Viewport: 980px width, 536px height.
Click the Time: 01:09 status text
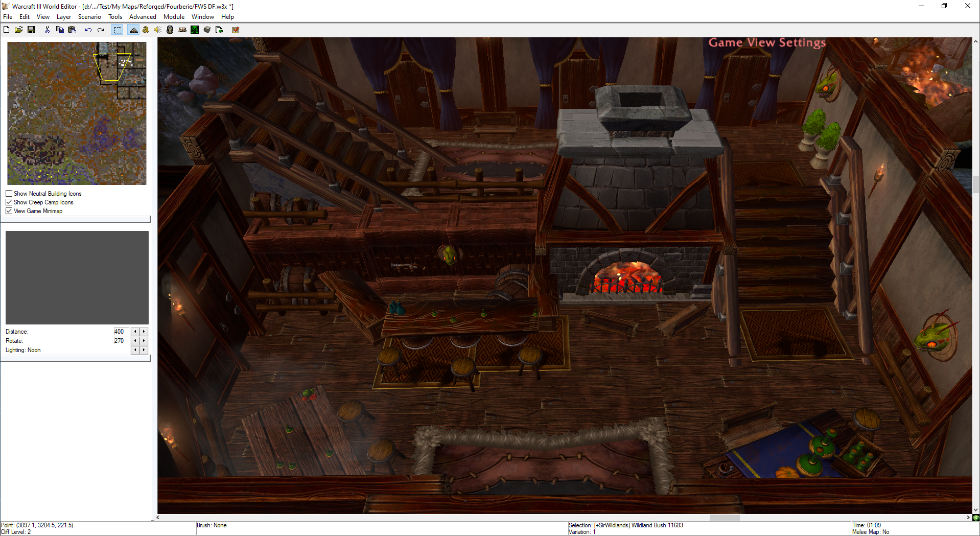point(867,525)
